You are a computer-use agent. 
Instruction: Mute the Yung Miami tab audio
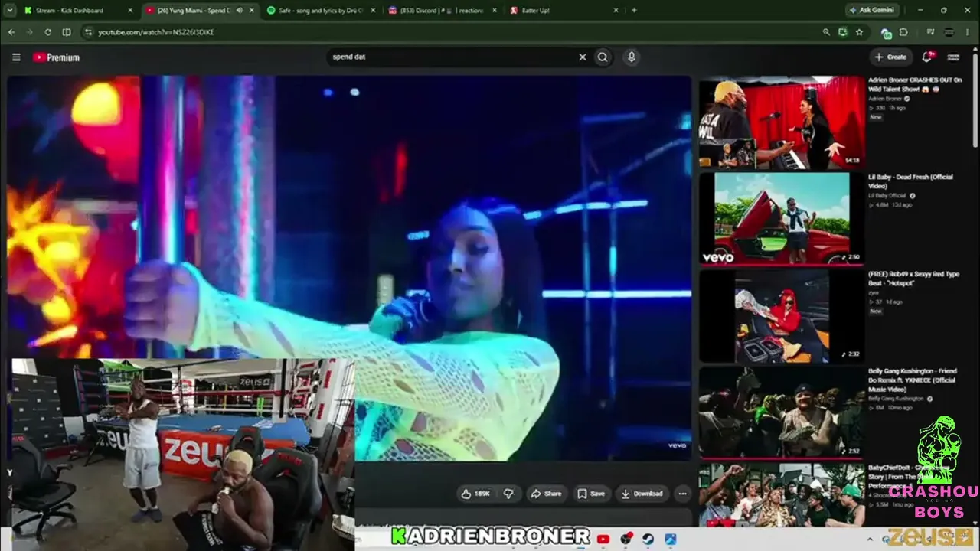click(x=240, y=11)
